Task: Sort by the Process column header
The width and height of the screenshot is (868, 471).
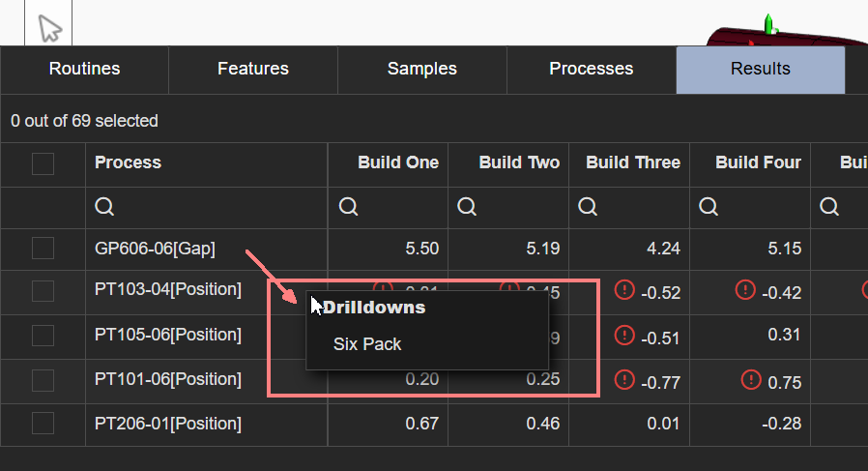Action: pyautogui.click(x=129, y=162)
